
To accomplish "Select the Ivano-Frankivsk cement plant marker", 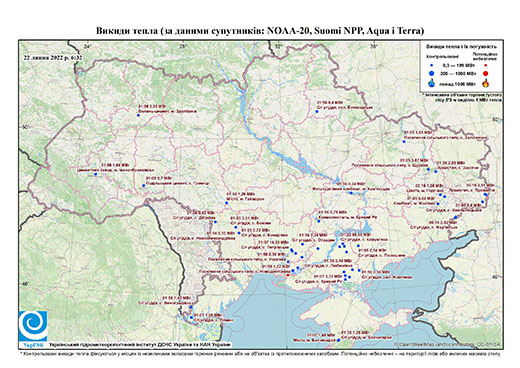I will pos(95,174).
